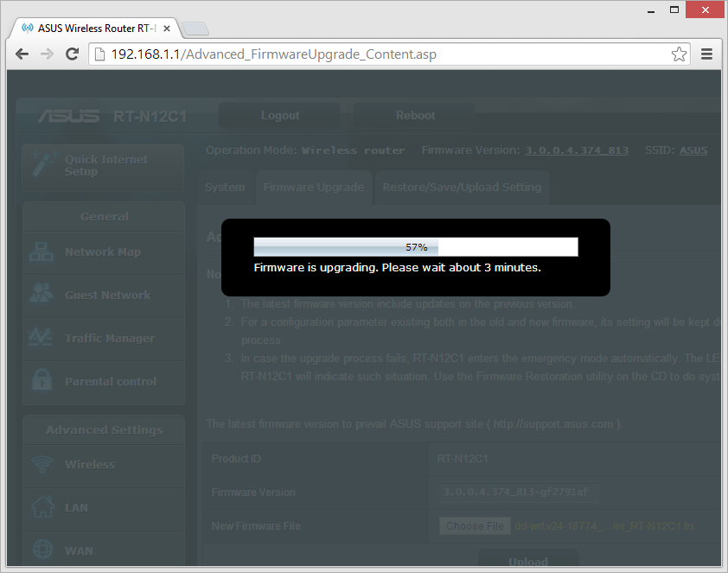Viewport: 728px width, 573px height.
Task: Click the selected firmware file name
Action: tap(604, 526)
